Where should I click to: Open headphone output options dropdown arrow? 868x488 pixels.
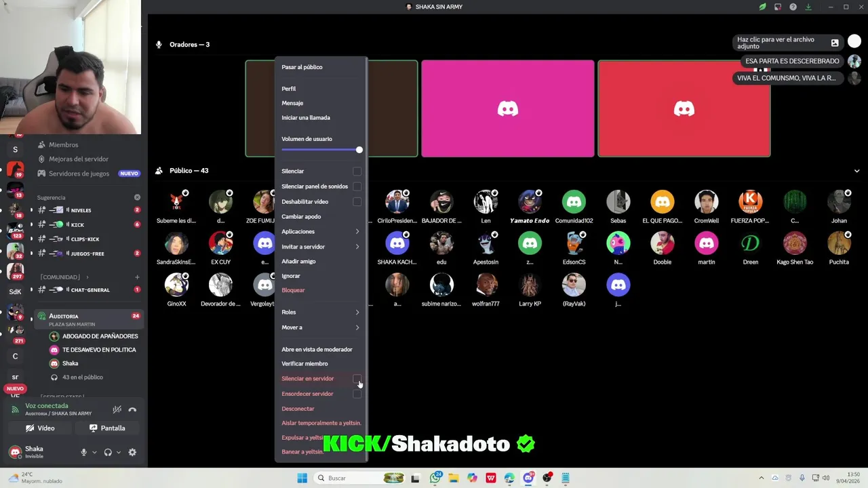tap(119, 452)
